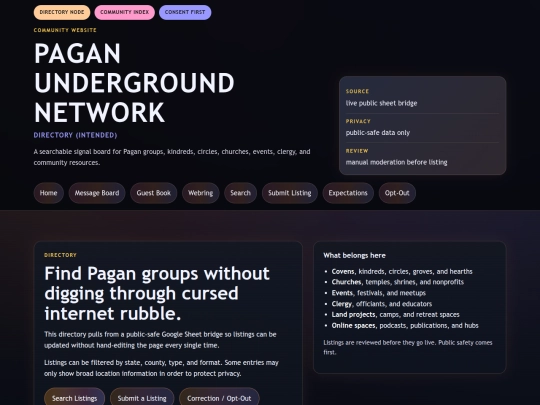
Task: Click 'Listings are reviewed before they go live'
Action: 408,347
